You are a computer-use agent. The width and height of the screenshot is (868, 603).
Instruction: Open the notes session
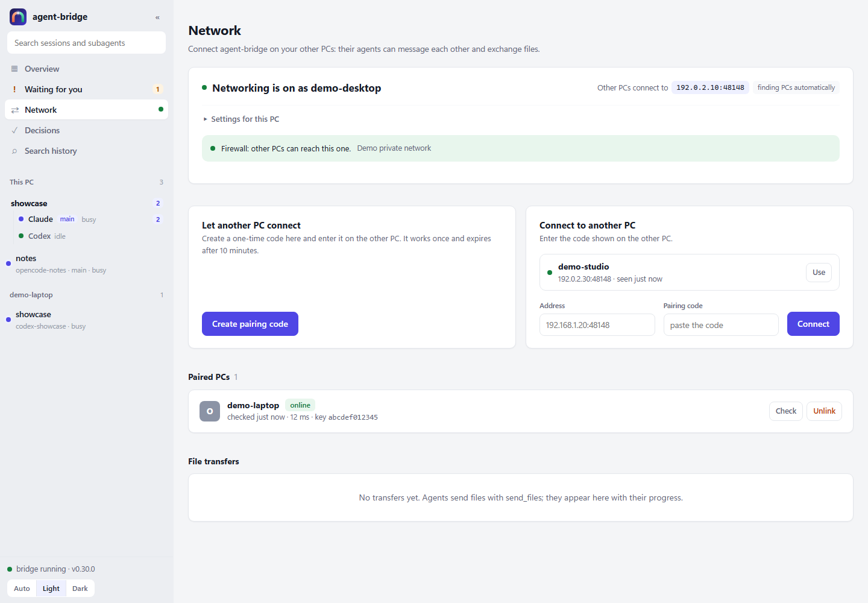(x=86, y=264)
